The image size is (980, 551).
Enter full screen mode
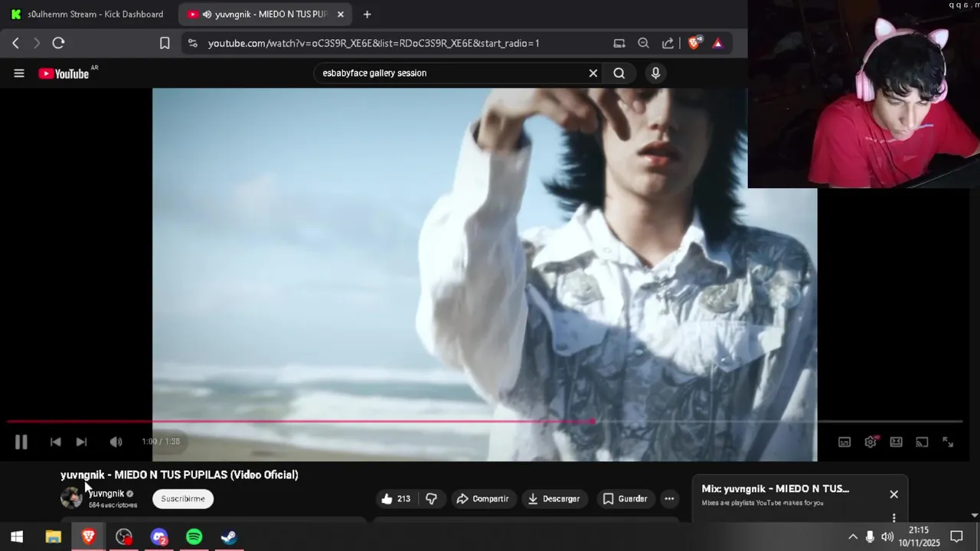pyautogui.click(x=948, y=442)
